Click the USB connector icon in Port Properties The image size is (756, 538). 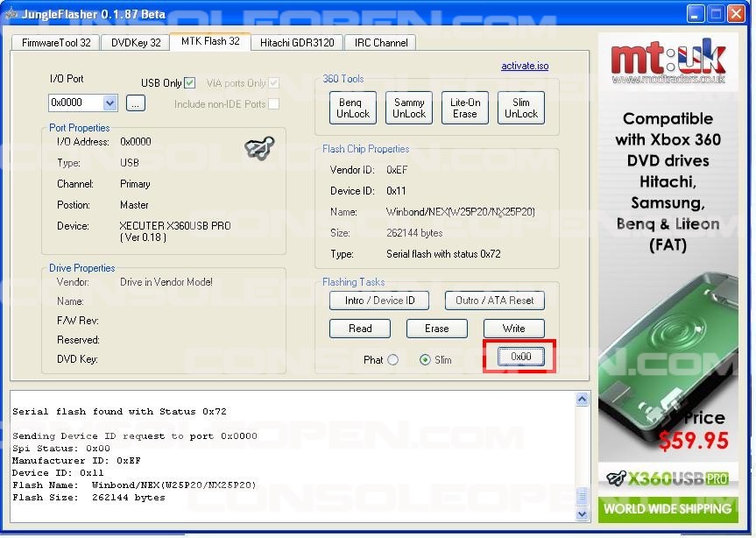click(x=259, y=149)
